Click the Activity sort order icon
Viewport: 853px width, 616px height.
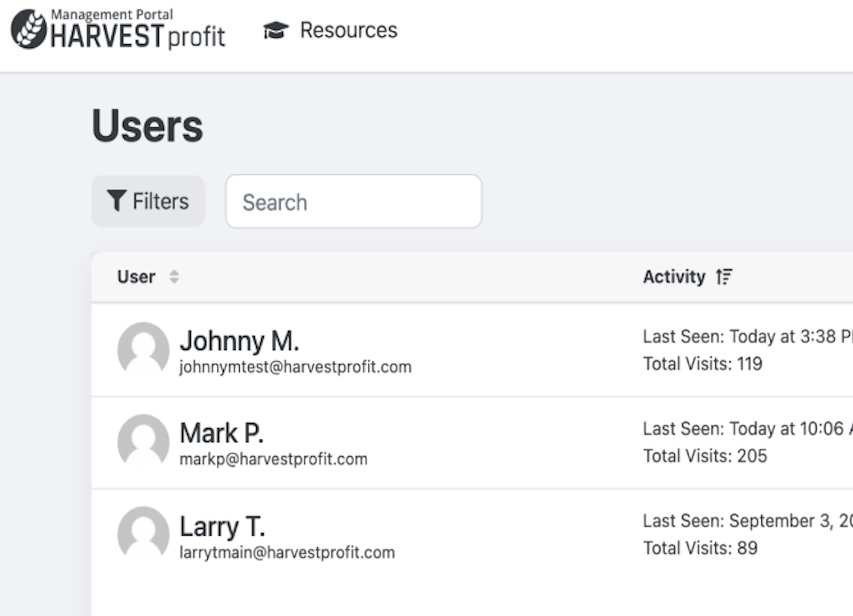point(724,276)
